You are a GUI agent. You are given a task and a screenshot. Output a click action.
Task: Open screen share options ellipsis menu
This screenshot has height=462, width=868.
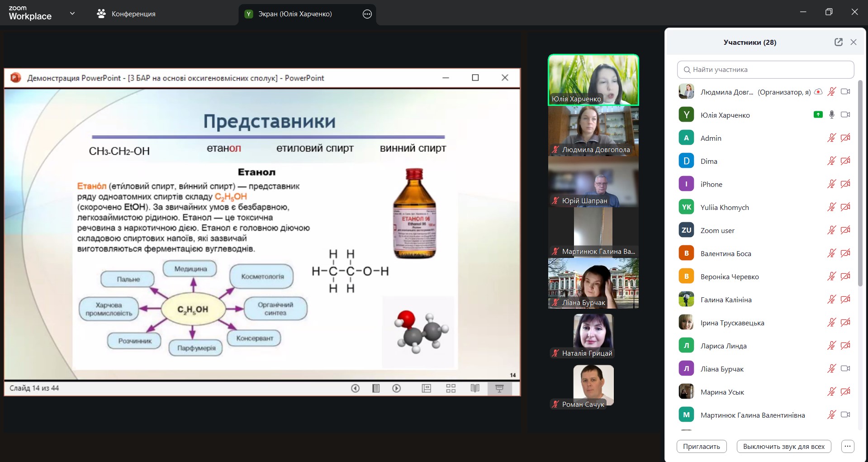[x=367, y=14]
